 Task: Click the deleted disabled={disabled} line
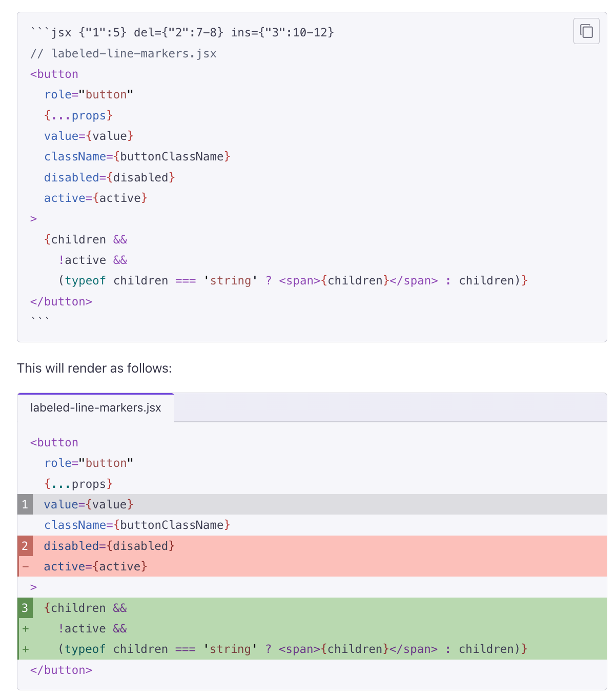[x=109, y=546]
